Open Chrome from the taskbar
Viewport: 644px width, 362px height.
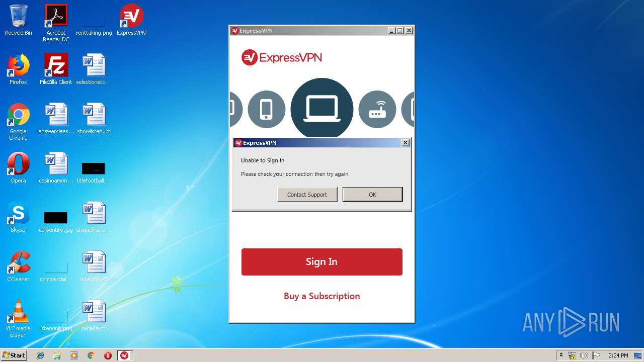[91, 355]
